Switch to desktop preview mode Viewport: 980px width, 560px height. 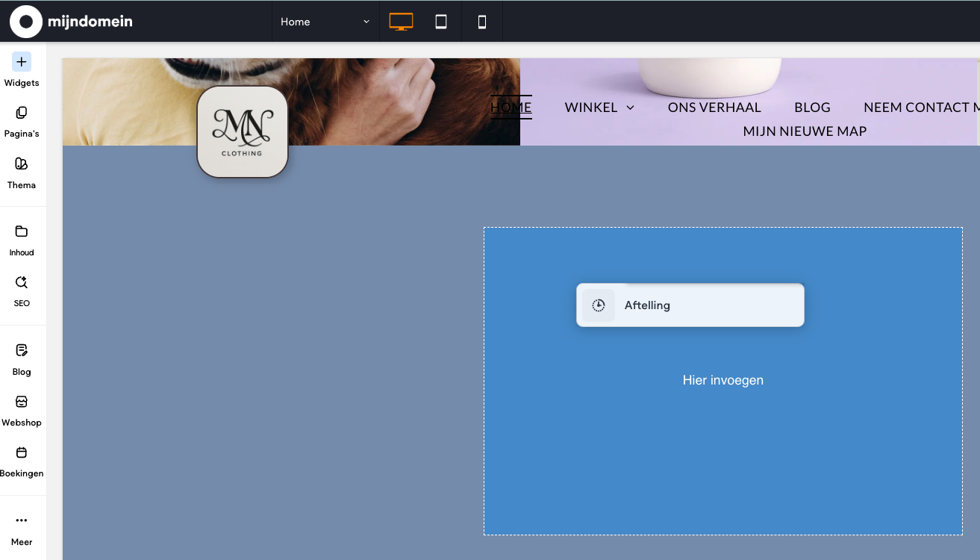(x=401, y=22)
